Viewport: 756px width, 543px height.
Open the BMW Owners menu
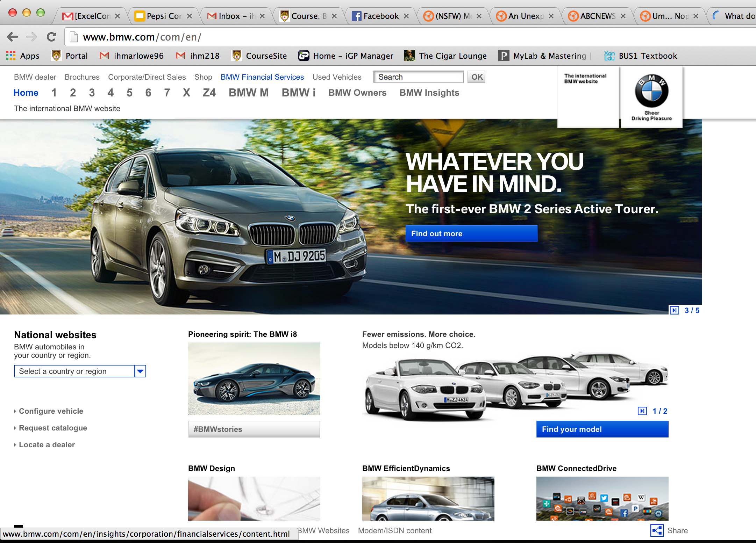pos(357,93)
